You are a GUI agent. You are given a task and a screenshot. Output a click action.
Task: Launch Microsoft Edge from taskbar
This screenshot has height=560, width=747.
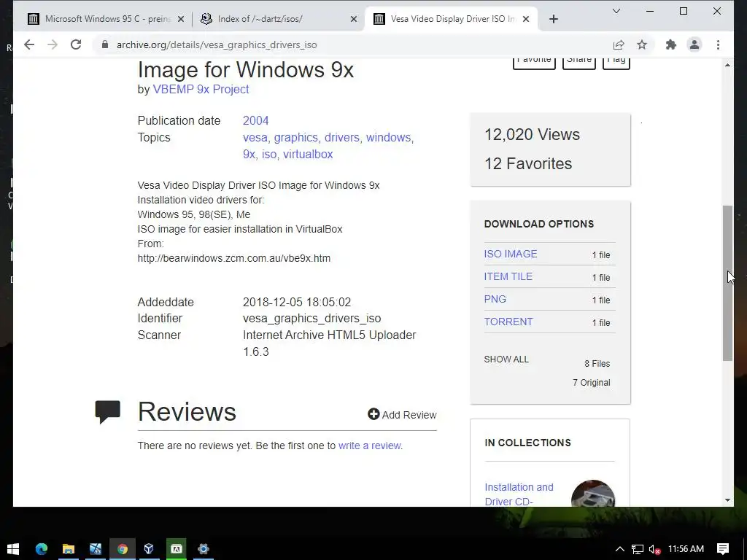coord(42,548)
